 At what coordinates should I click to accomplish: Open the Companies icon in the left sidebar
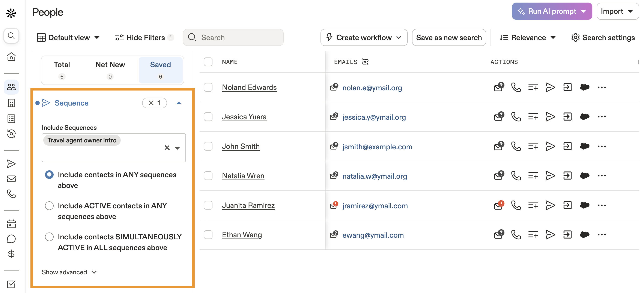(12, 103)
